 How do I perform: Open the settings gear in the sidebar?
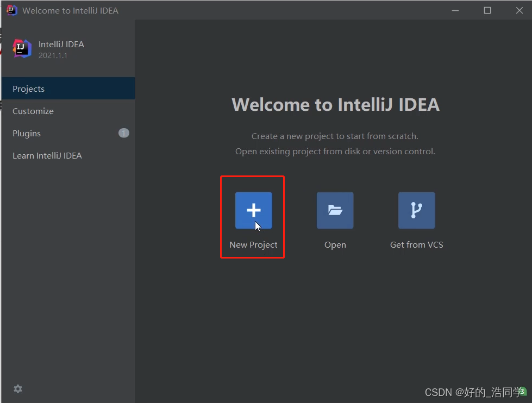(18, 389)
